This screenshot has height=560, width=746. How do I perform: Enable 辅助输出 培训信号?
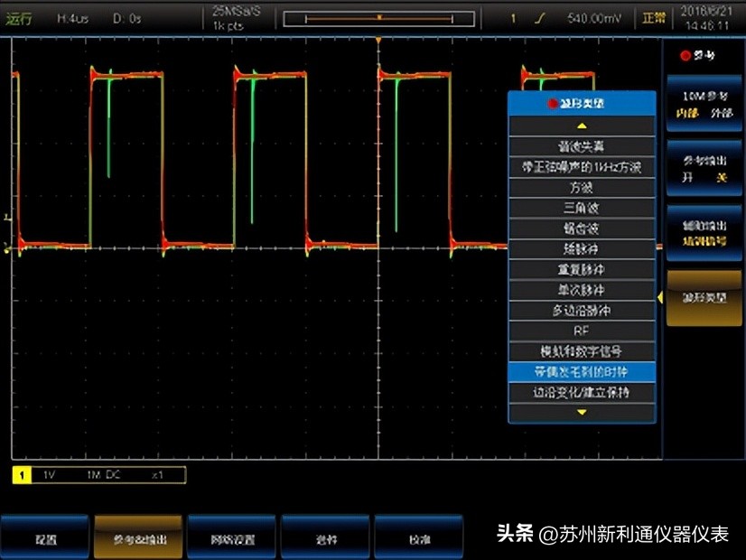pos(704,238)
